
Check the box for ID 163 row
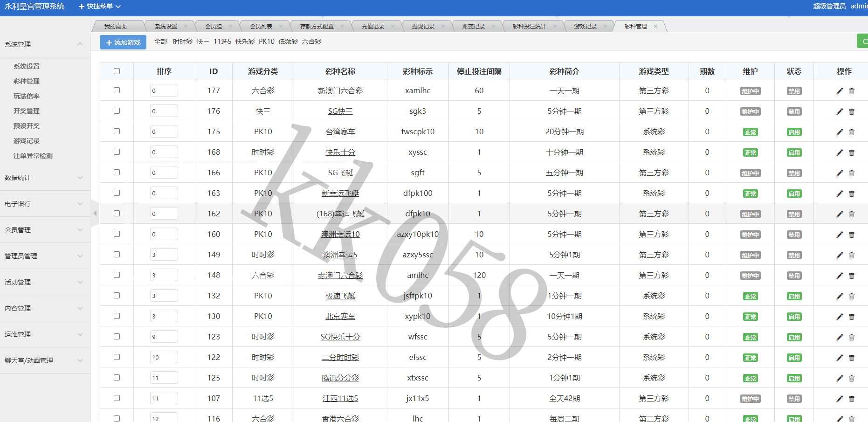pyautogui.click(x=117, y=193)
